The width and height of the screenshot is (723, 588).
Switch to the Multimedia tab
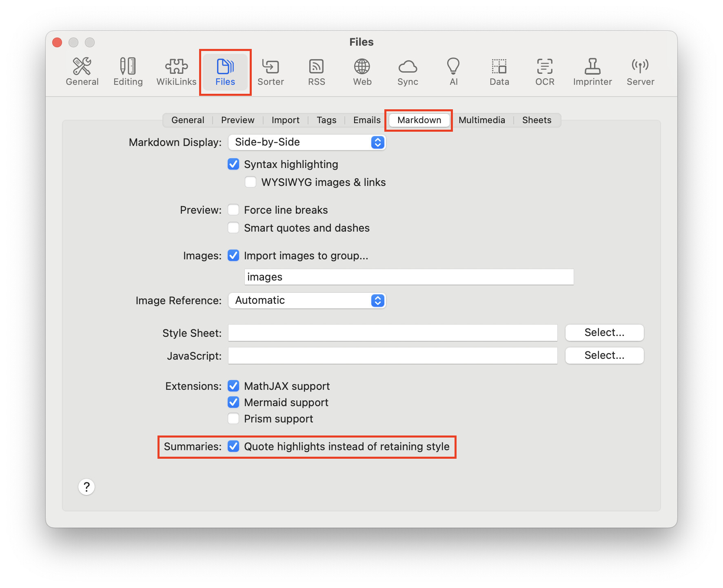point(481,120)
